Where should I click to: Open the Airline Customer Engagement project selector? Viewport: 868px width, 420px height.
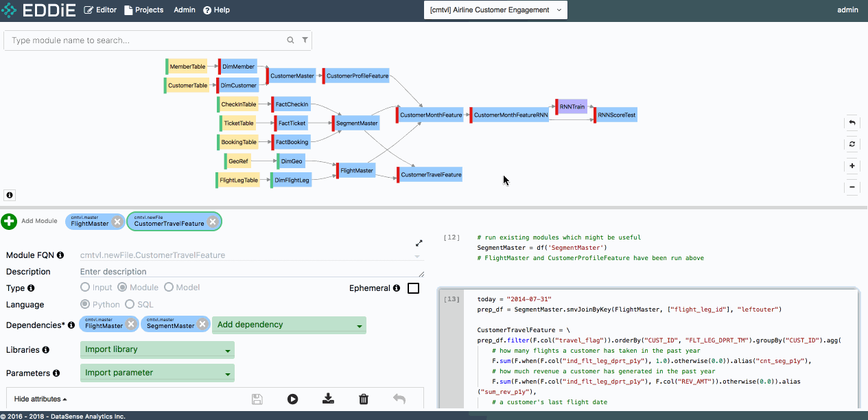(495, 10)
